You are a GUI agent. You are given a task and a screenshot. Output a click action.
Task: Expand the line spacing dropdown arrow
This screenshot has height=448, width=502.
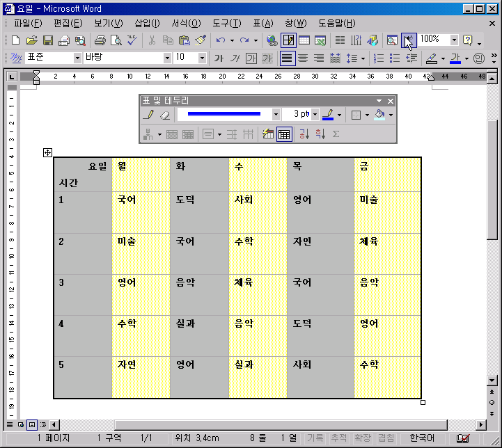pyautogui.click(x=363, y=58)
